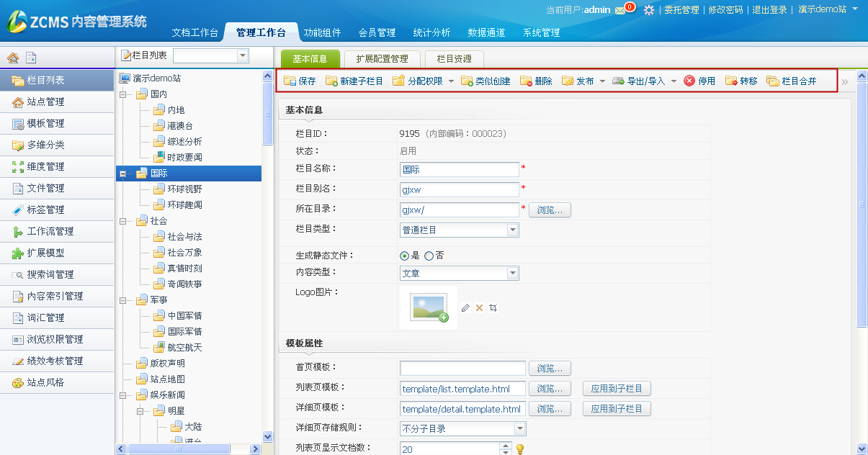Click the 删除 delete toolbar icon

(x=526, y=81)
